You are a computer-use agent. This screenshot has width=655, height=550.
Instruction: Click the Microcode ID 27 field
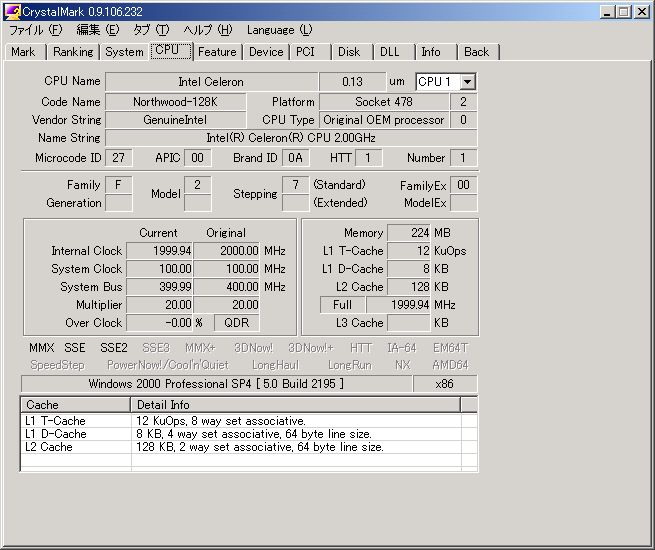119,158
